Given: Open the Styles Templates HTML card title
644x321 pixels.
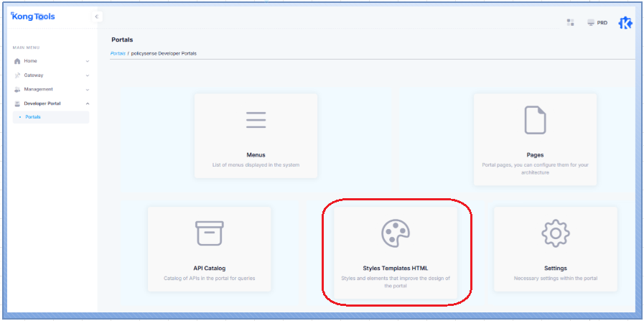Looking at the screenshot, I should coord(395,268).
